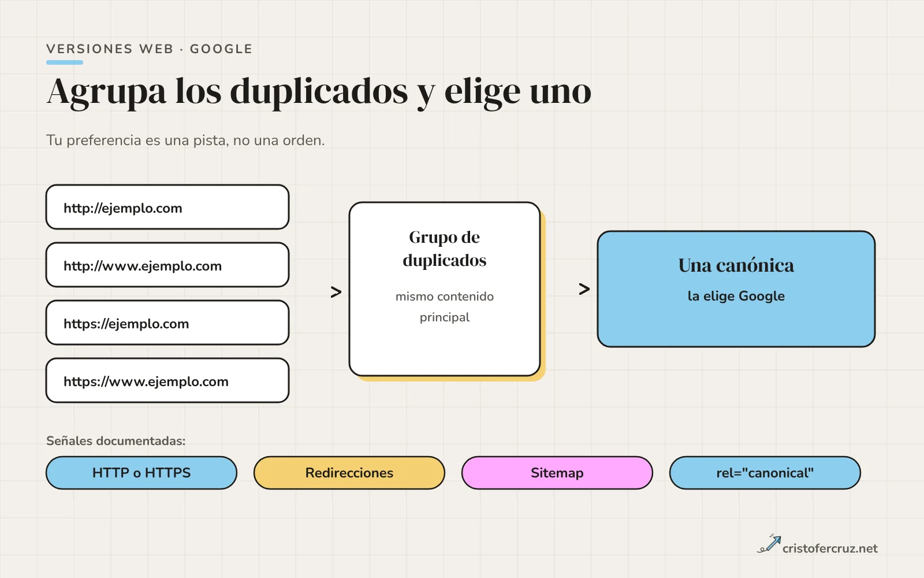
Task: Click the subtitle 'Tu preferencia es una pista, no una orden.'
Action: (185, 140)
